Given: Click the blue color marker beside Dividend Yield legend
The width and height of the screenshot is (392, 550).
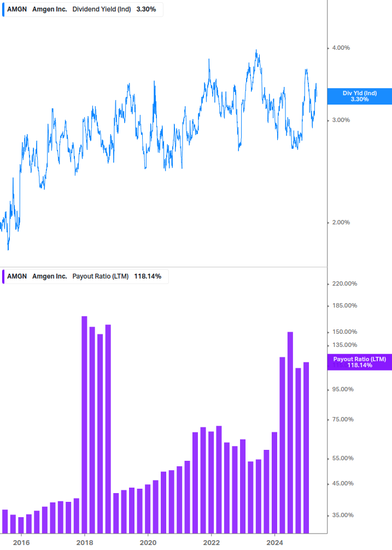Looking at the screenshot, I should tap(3, 9).
